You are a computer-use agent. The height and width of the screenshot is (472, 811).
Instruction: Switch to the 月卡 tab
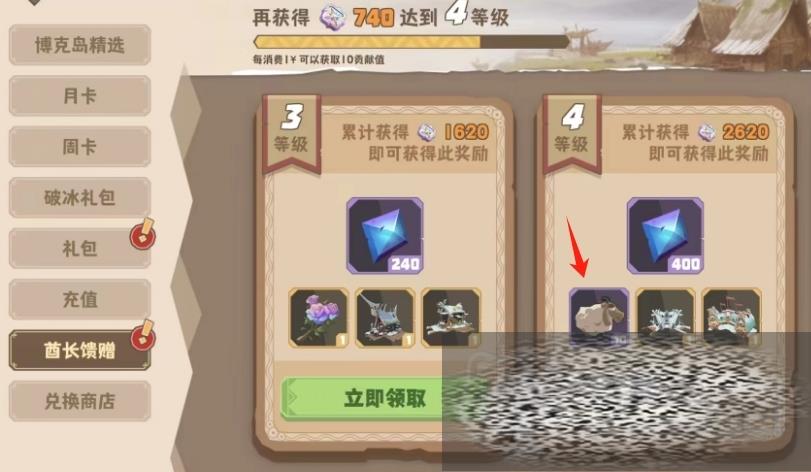point(80,96)
